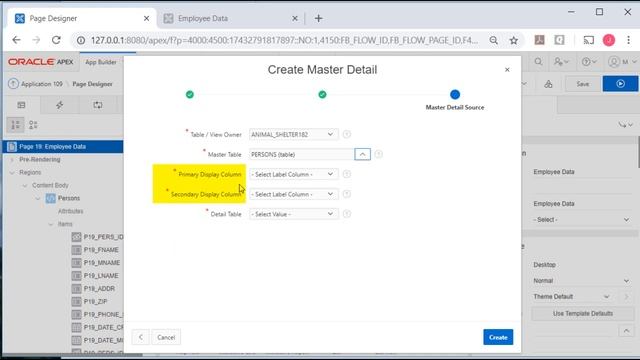Click the cast media icon
The image size is (640, 360).
[x=589, y=40]
